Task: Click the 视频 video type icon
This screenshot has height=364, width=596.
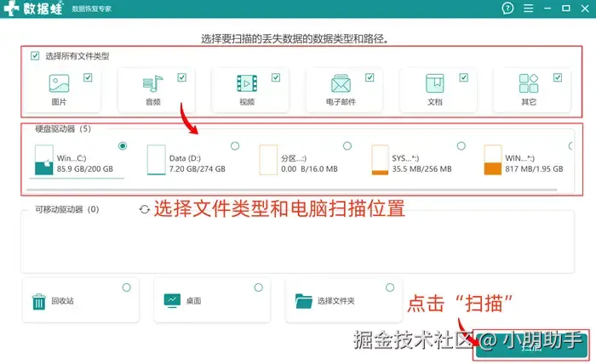Action: (247, 83)
